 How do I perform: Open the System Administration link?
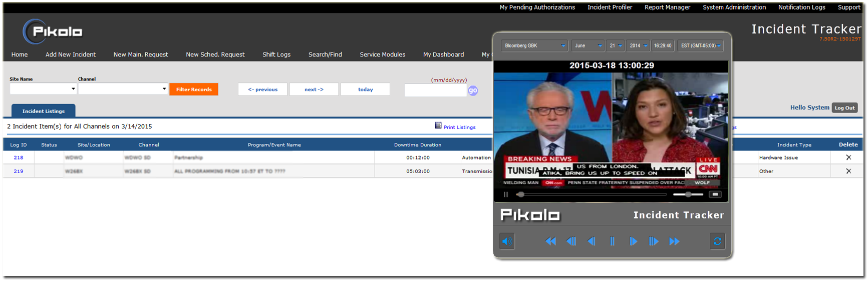tap(734, 7)
